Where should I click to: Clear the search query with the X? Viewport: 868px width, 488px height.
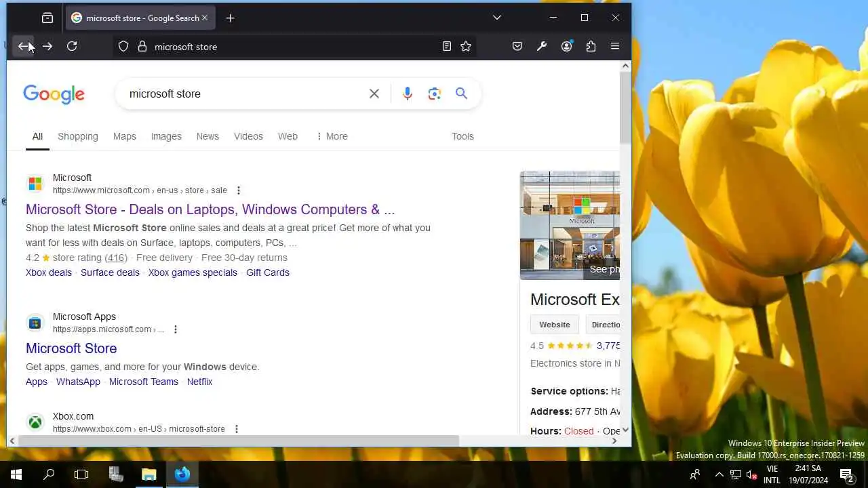pos(374,94)
